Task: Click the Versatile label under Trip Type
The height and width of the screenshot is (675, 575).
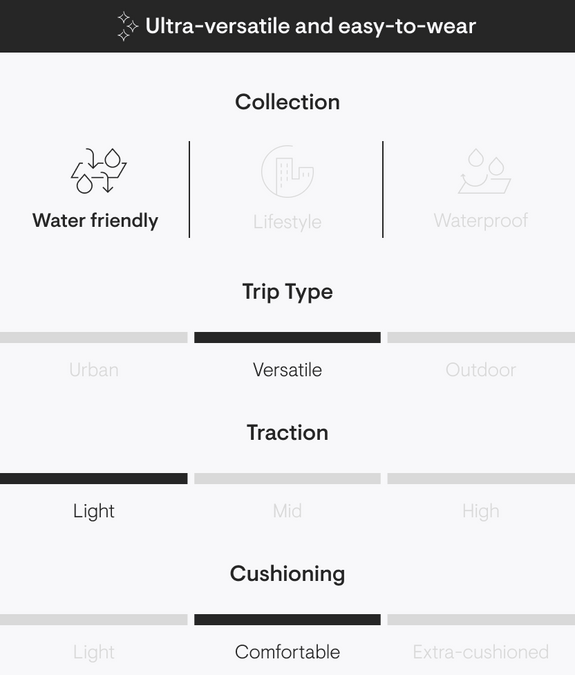Action: coord(288,370)
